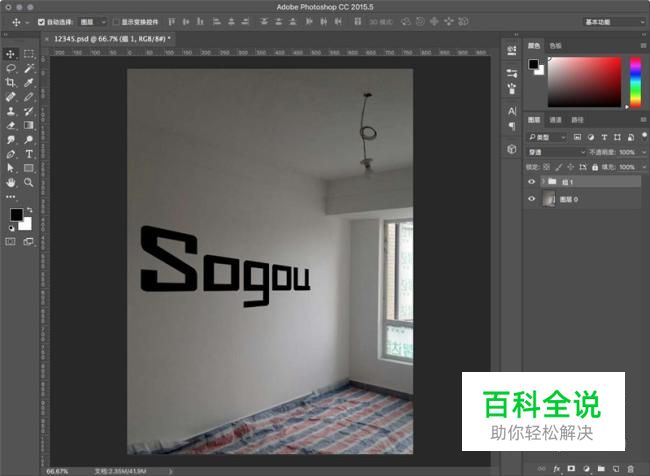This screenshot has width=650, height=476.
Task: Select the Brush tool
Action: [29, 97]
